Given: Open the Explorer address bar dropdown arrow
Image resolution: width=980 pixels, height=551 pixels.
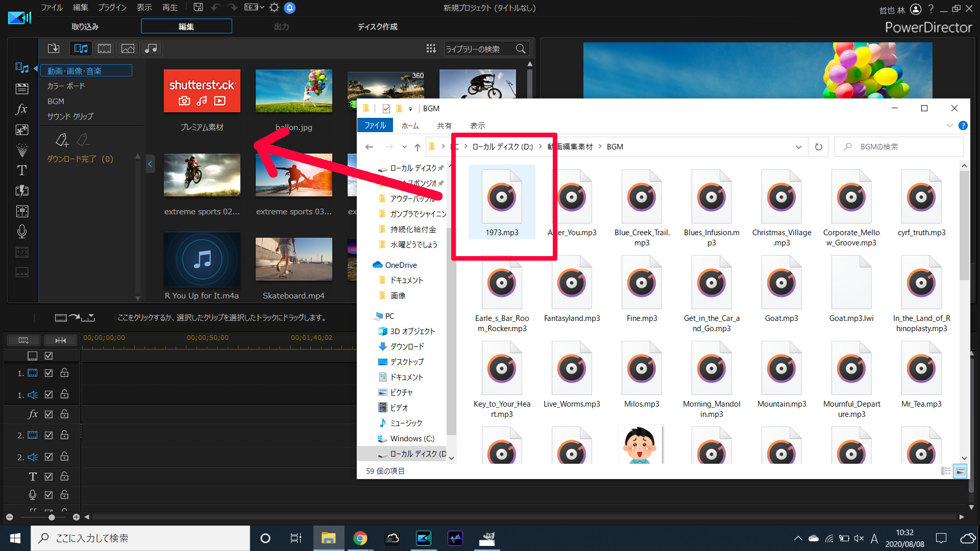Looking at the screenshot, I should [x=799, y=146].
